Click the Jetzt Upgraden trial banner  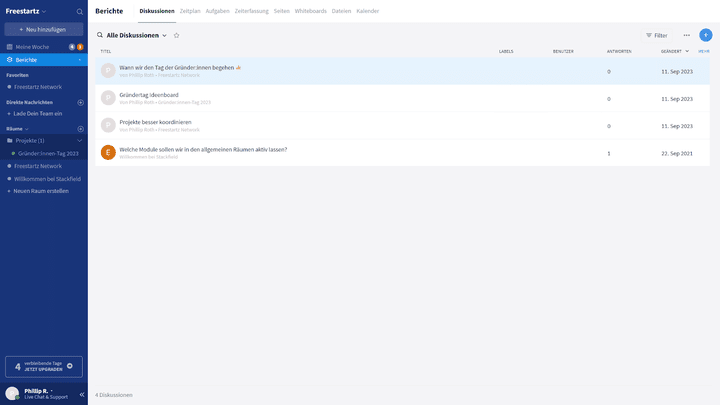tap(44, 367)
